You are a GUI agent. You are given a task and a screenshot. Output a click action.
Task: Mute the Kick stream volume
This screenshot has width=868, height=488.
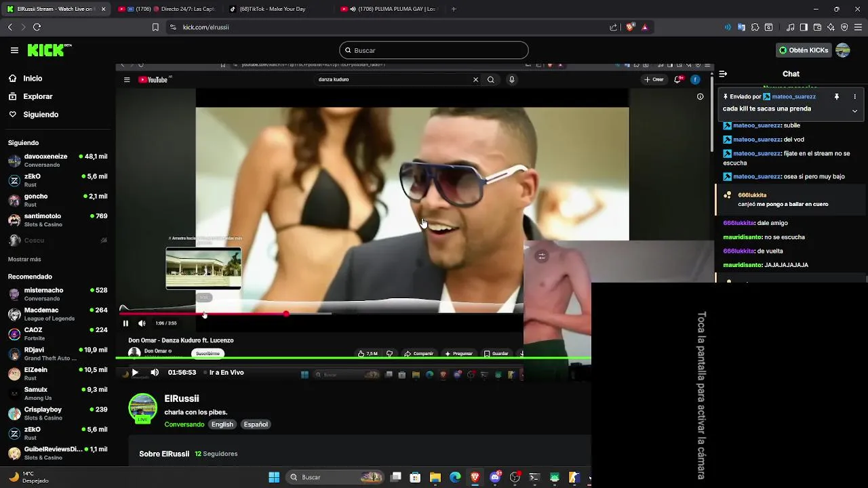pos(155,372)
